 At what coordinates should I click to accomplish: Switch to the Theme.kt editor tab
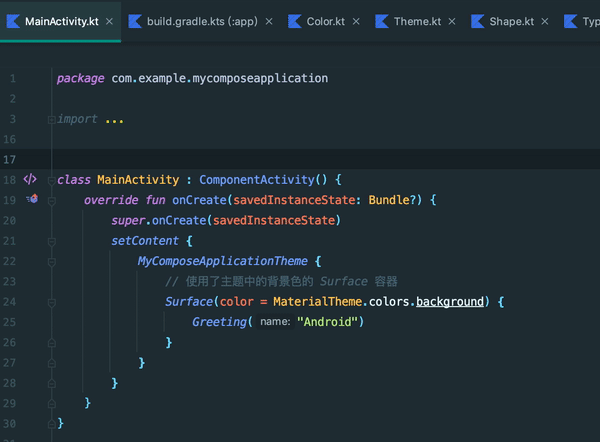(x=417, y=21)
